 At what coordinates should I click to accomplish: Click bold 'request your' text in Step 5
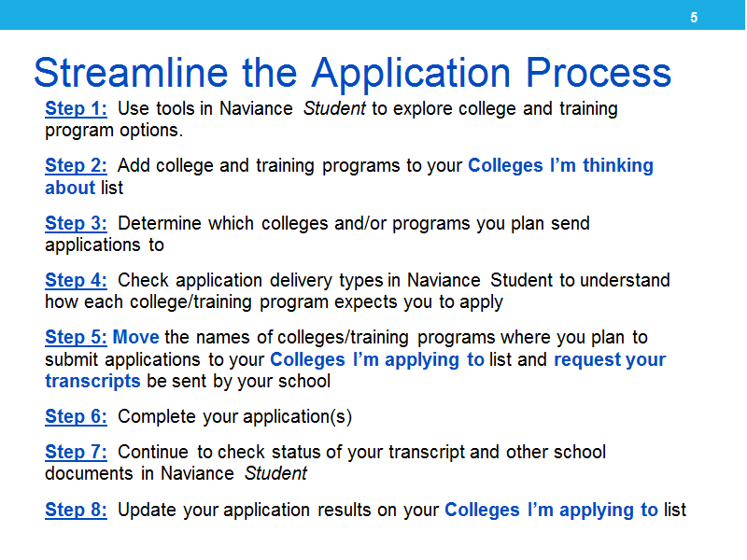610,360
